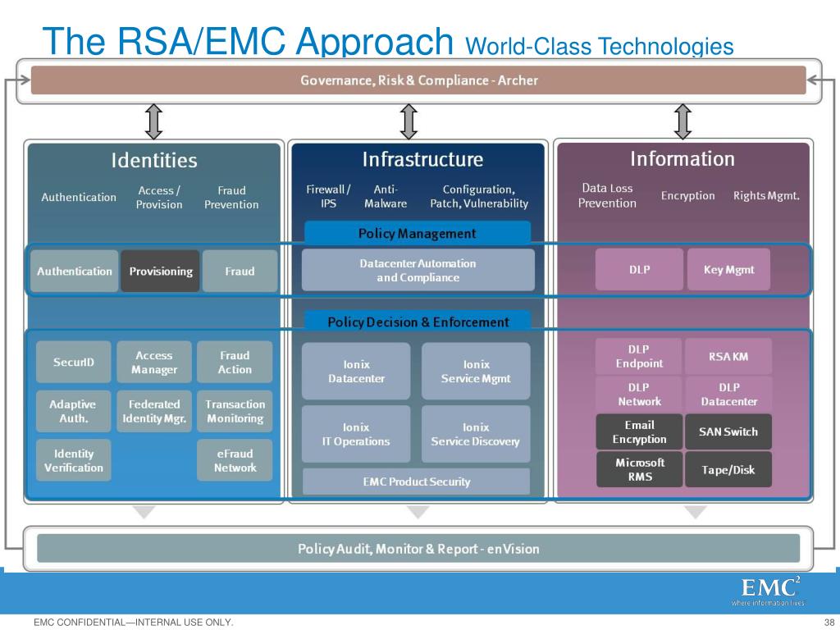Click the Adaptive Auth. box
This screenshot has height=630, width=840.
(73, 411)
